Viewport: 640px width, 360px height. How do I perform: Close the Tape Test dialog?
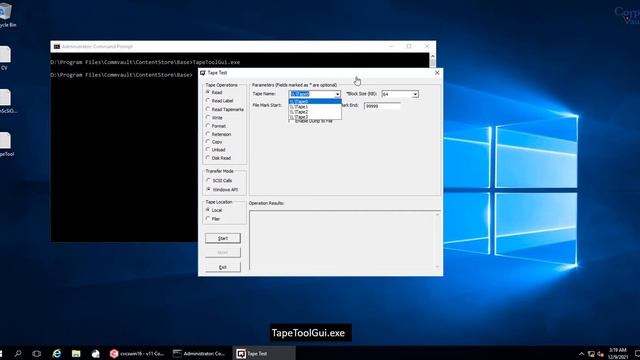pos(437,73)
